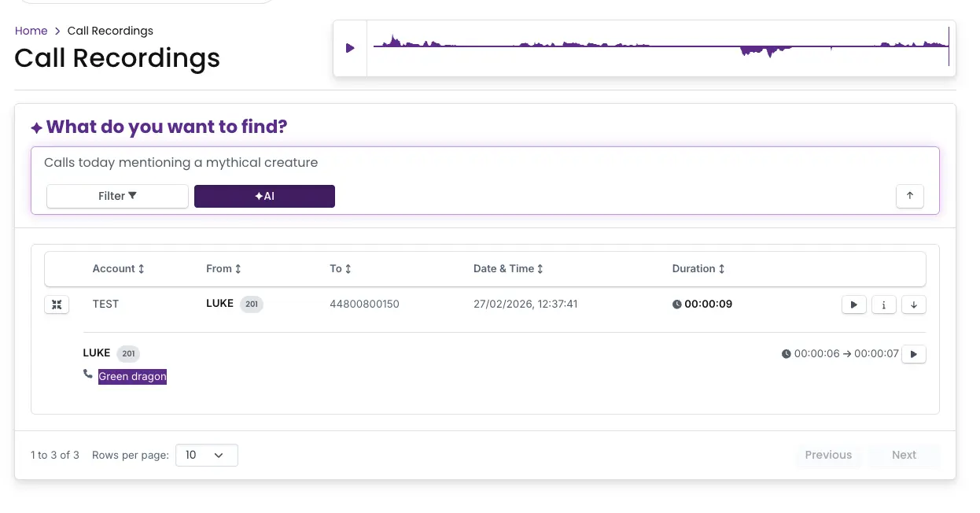Screen dimensions: 980x513
Task: Open the rows per page selector
Action: click(206, 455)
